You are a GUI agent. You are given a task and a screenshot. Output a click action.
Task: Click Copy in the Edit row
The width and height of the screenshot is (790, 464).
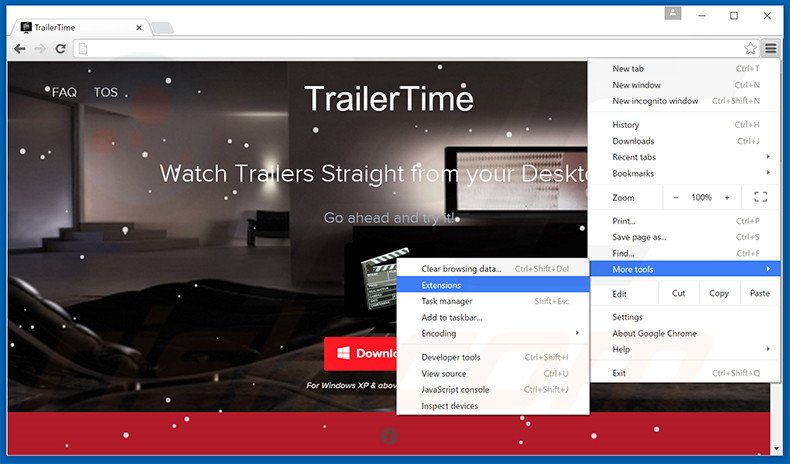[719, 293]
